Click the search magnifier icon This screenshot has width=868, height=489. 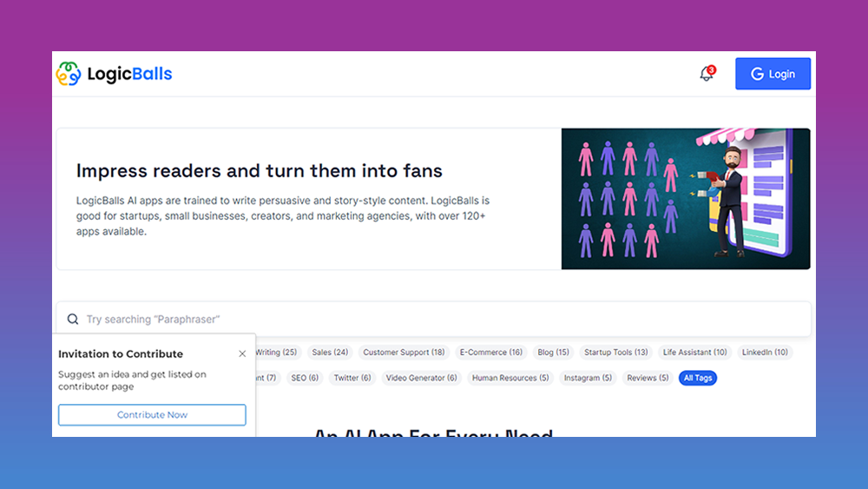tap(73, 319)
